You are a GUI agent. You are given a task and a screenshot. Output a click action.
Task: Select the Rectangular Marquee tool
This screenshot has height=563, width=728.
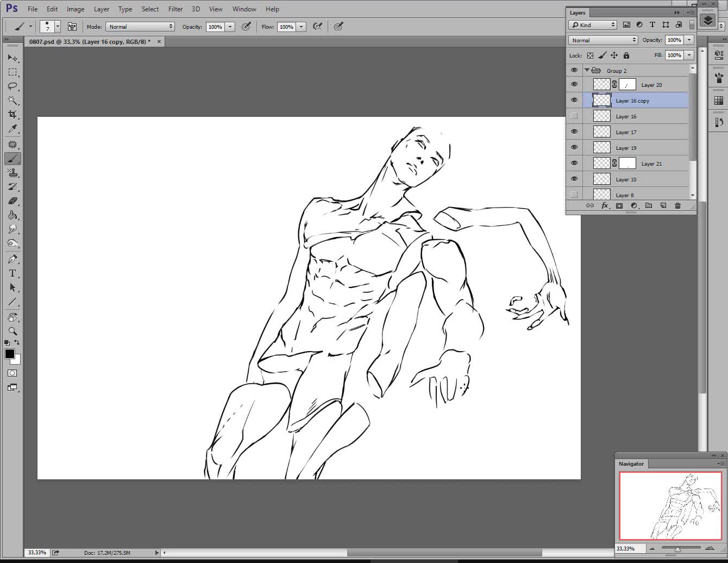point(12,72)
